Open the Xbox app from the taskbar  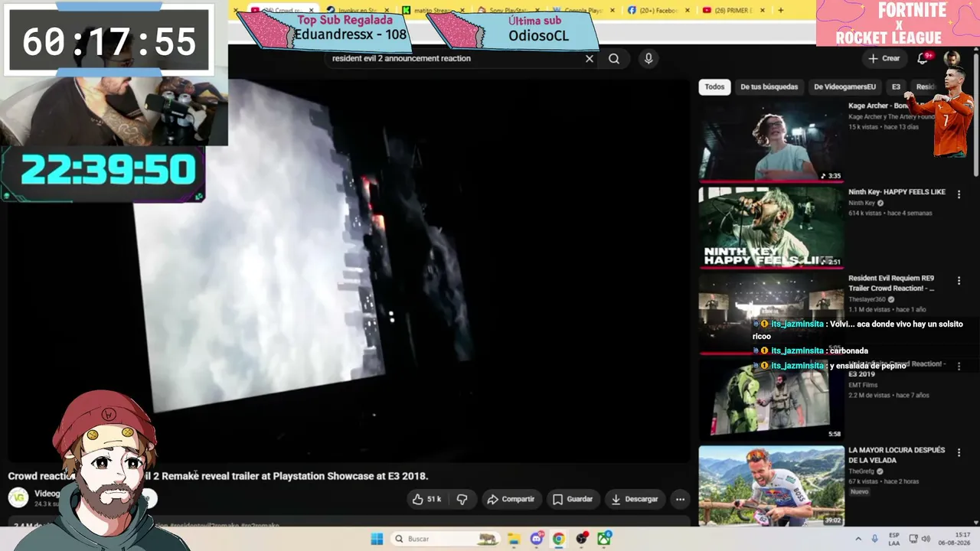coord(604,539)
